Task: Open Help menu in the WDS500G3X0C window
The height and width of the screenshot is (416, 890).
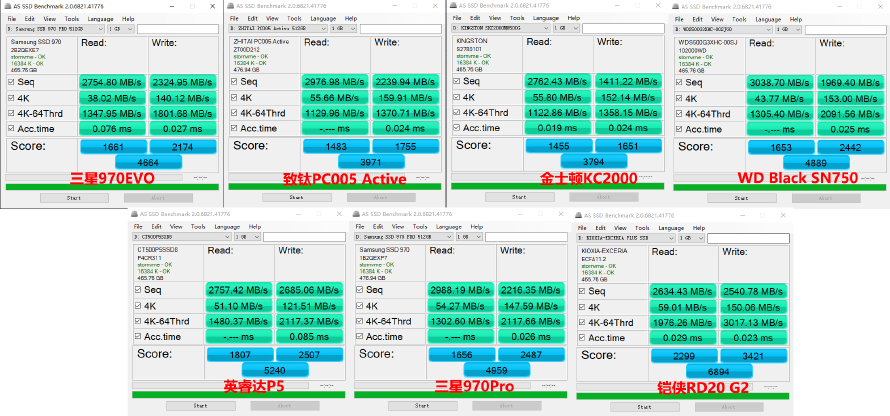Action: coord(796,19)
